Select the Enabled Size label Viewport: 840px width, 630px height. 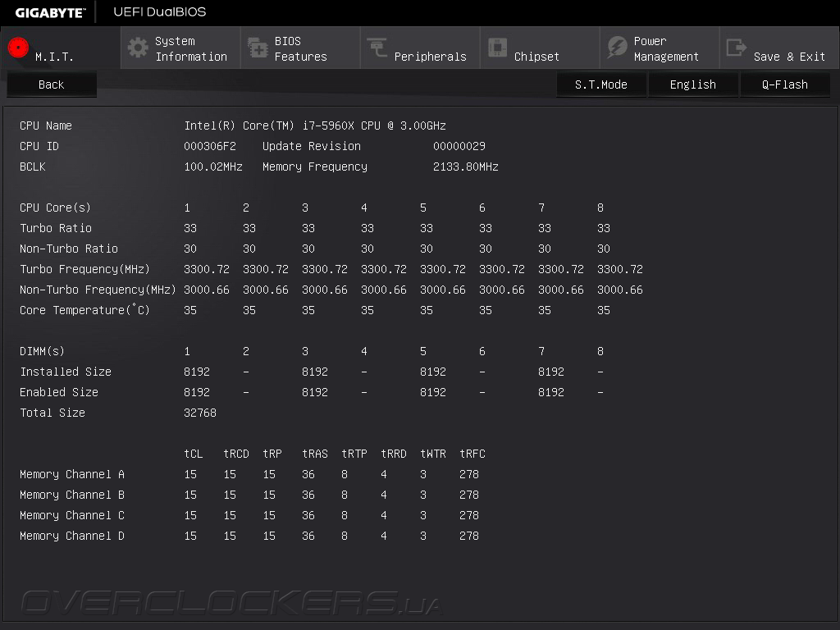(59, 392)
